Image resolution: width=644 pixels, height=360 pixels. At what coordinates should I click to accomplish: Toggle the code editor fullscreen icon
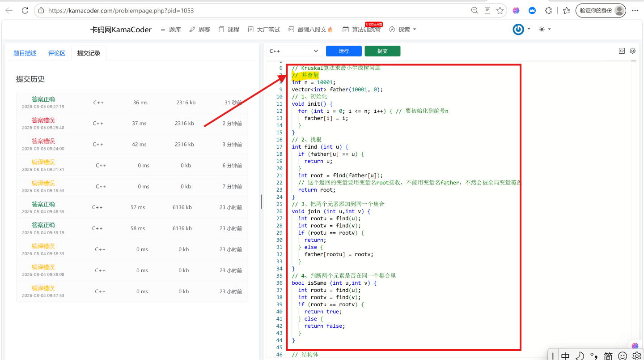[x=622, y=51]
